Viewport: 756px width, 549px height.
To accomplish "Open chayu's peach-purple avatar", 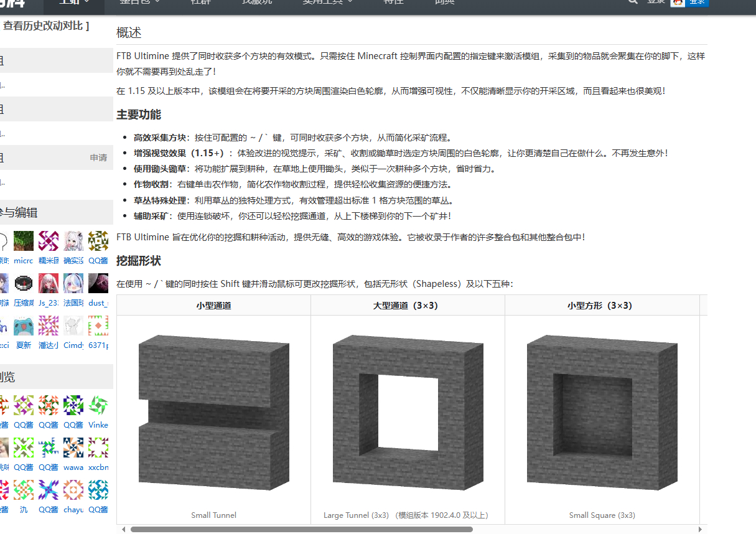I will (x=73, y=490).
